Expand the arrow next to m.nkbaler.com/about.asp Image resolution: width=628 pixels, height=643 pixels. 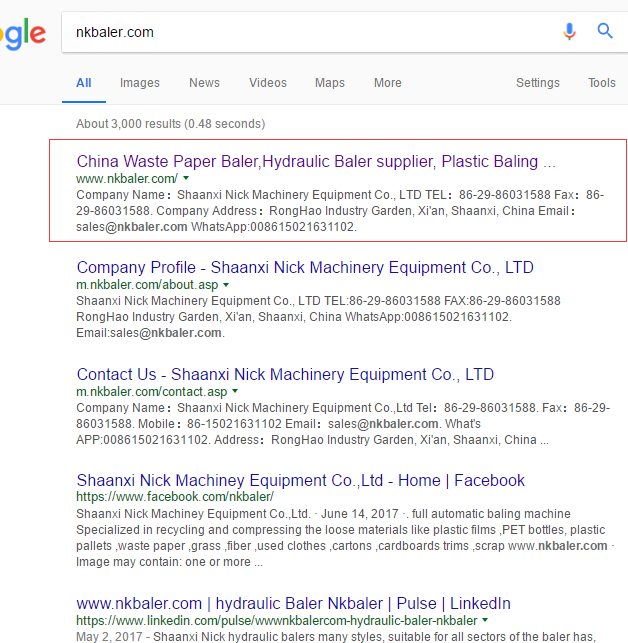click(x=226, y=284)
